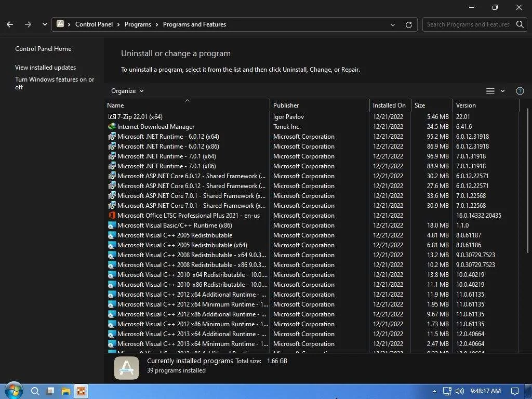Expand the address bar history dropdown
Screen dimensions: 532x399
click(393, 25)
